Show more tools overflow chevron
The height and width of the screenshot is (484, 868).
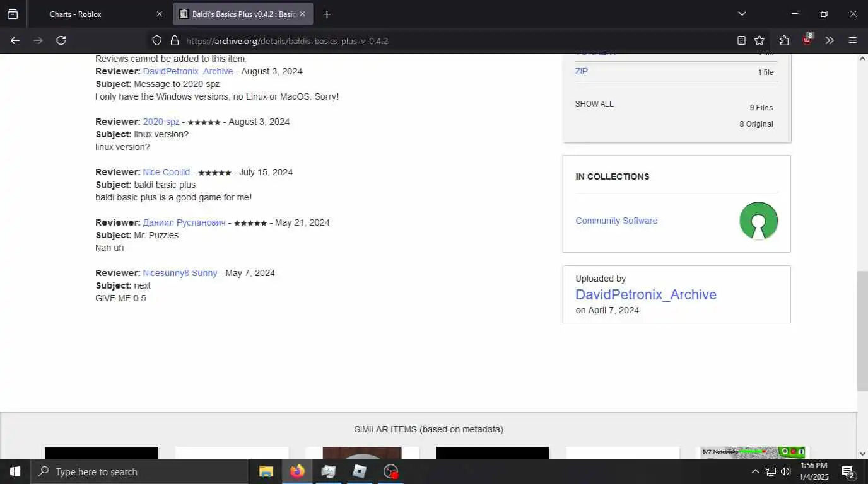830,40
